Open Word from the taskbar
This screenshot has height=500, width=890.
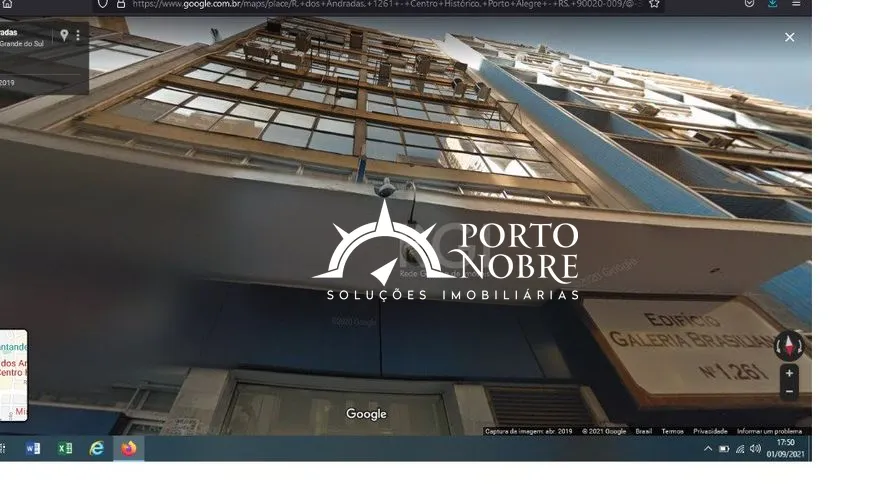33,449
